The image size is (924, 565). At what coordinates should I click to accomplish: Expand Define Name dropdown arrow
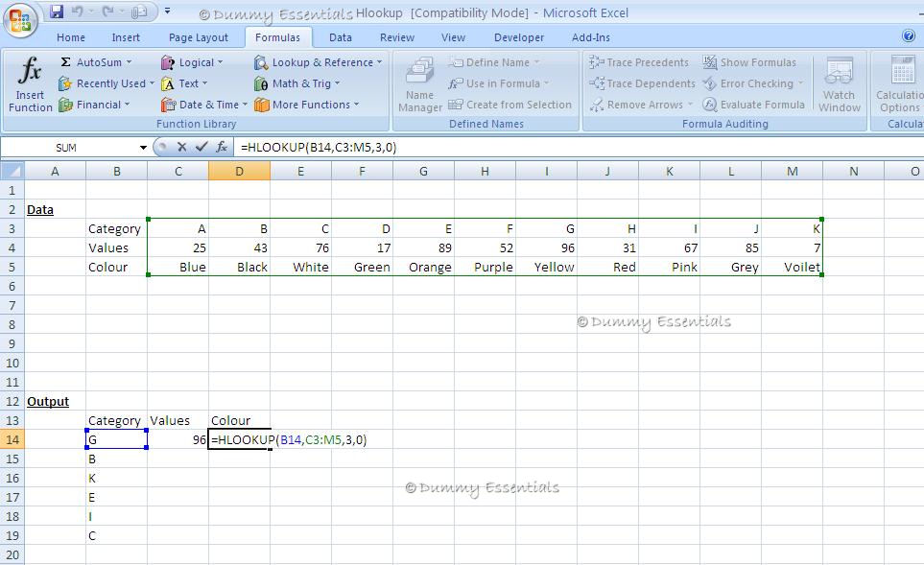click(536, 62)
